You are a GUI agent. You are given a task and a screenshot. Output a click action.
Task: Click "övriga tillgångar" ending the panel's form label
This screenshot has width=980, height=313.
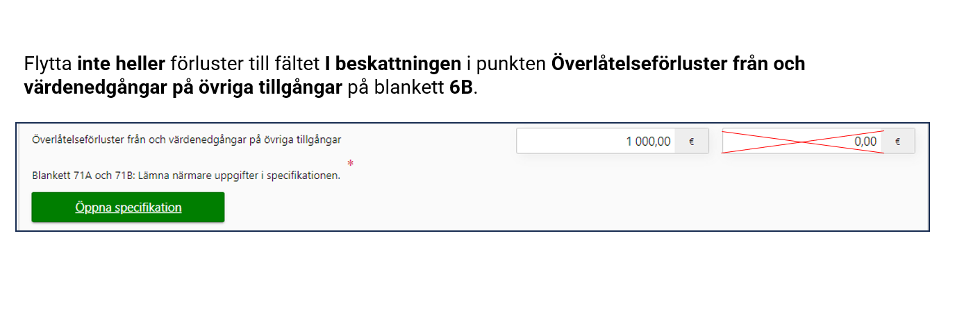coord(306,140)
